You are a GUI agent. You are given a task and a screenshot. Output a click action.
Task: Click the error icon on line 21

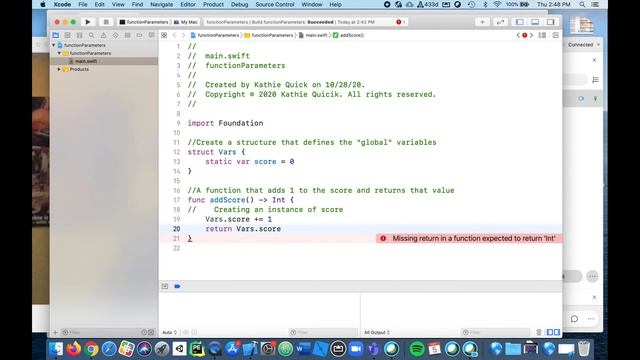(383, 238)
